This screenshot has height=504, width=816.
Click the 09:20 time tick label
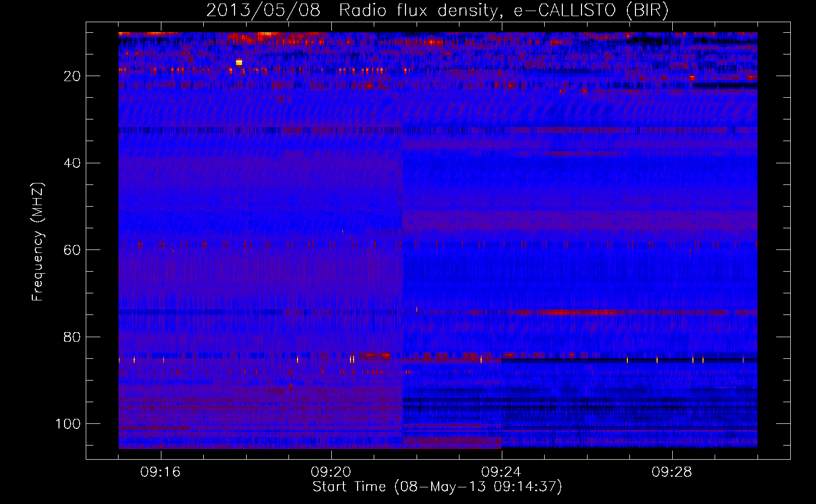coord(331,472)
